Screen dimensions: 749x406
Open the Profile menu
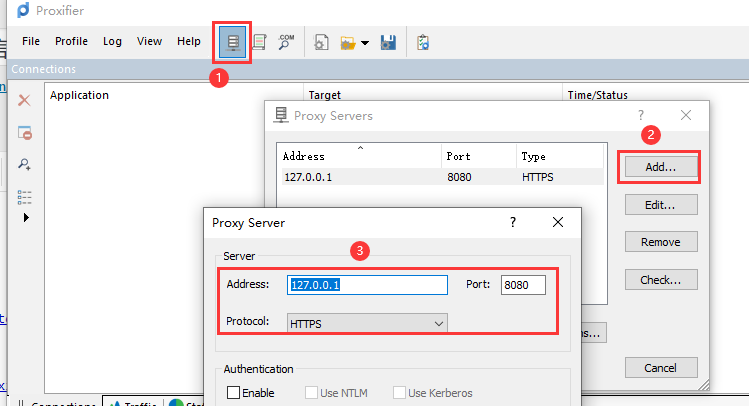pyautogui.click(x=71, y=42)
